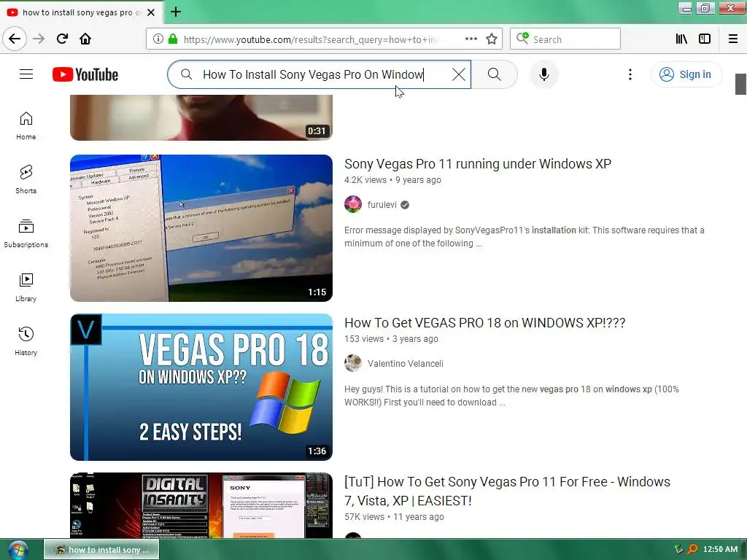Open Shorts in YouTube sidebar
The width and height of the screenshot is (747, 560).
pos(26,179)
